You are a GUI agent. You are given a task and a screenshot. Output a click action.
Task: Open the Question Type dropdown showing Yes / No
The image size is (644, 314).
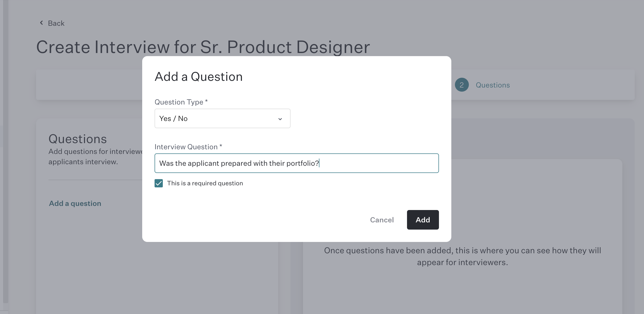[x=222, y=118]
